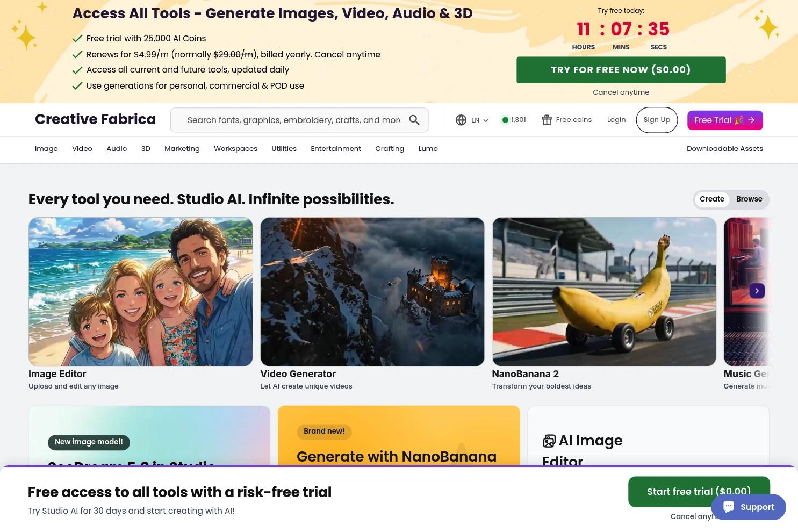
Task: Open the Image menu
Action: pyautogui.click(x=46, y=149)
